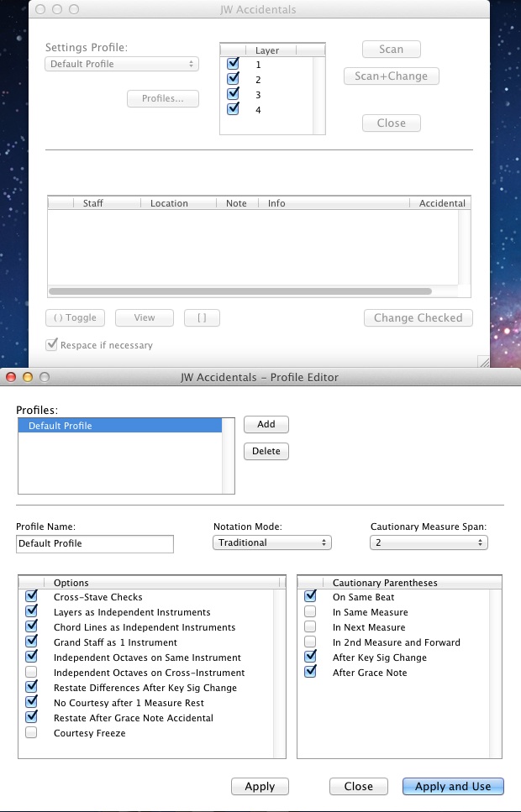Open the Notation Mode dropdown
The height and width of the screenshot is (812, 521).
272,542
